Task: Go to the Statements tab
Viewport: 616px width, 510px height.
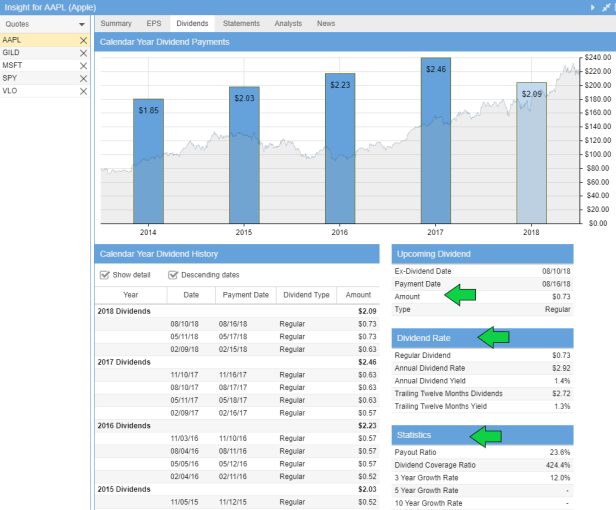Action: [241, 23]
